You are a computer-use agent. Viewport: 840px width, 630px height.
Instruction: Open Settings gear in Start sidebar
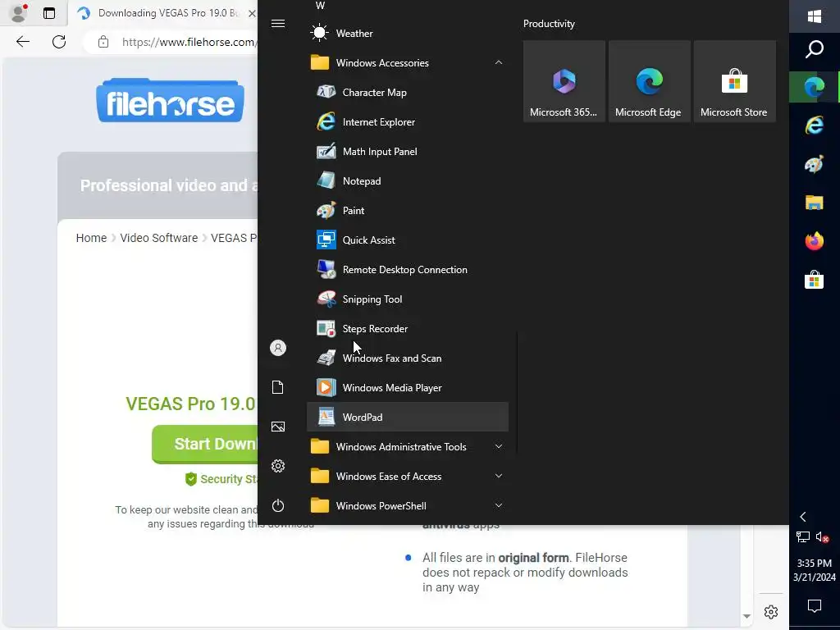[x=277, y=466]
